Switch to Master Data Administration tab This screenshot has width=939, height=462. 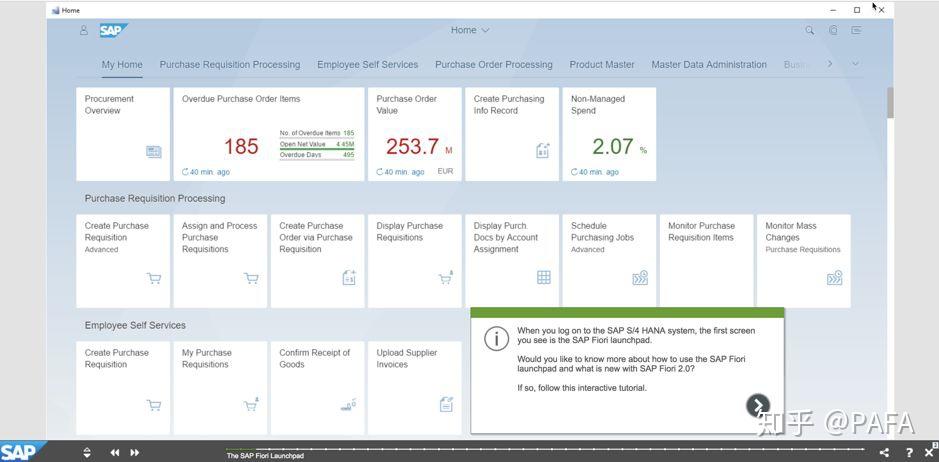709,65
